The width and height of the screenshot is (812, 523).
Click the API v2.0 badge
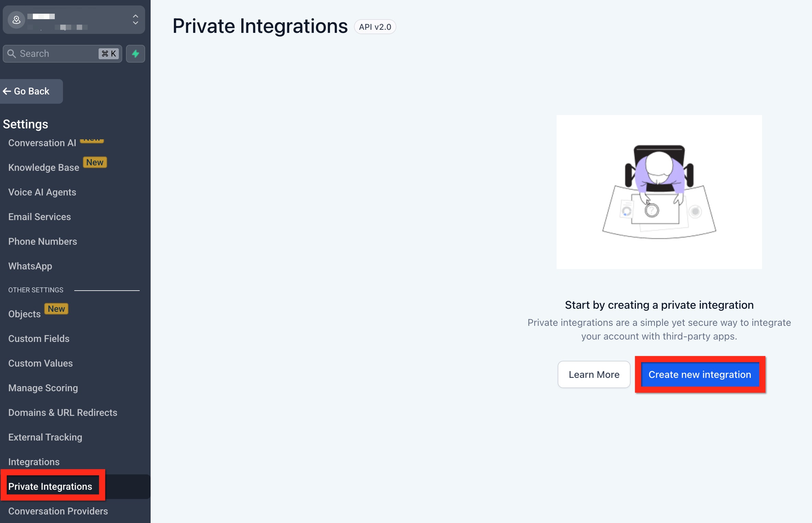(375, 27)
